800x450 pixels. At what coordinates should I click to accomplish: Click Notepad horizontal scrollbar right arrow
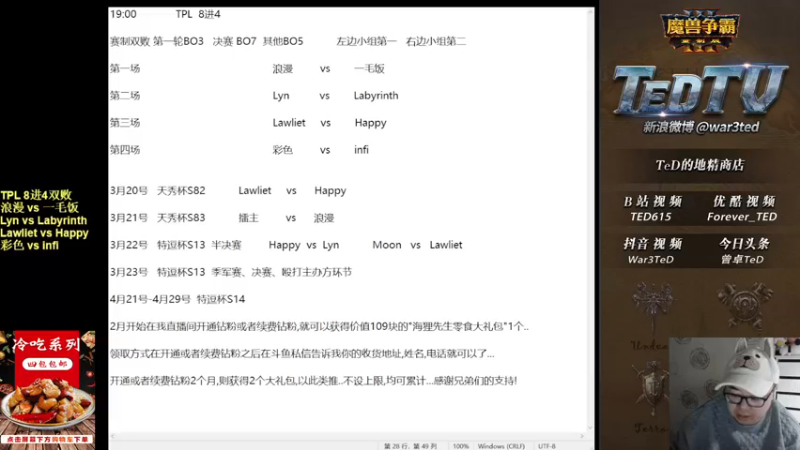pos(582,436)
